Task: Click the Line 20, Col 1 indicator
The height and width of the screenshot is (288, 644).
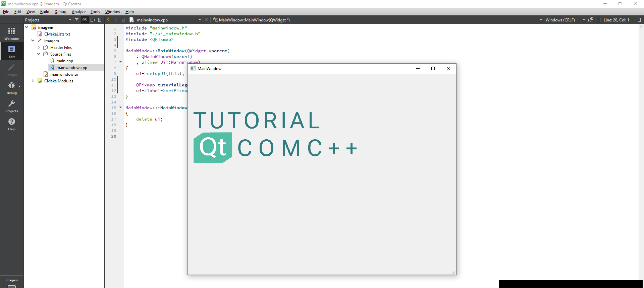Action: pos(616,20)
